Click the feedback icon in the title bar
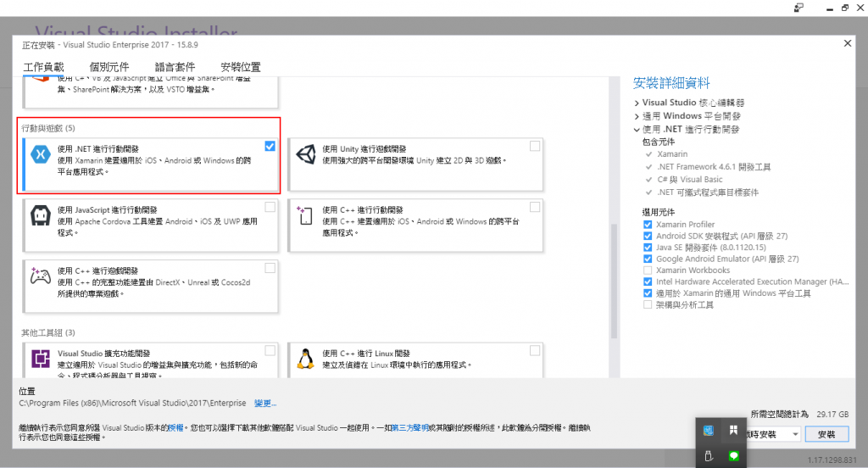This screenshot has height=468, width=868. pos(798,8)
